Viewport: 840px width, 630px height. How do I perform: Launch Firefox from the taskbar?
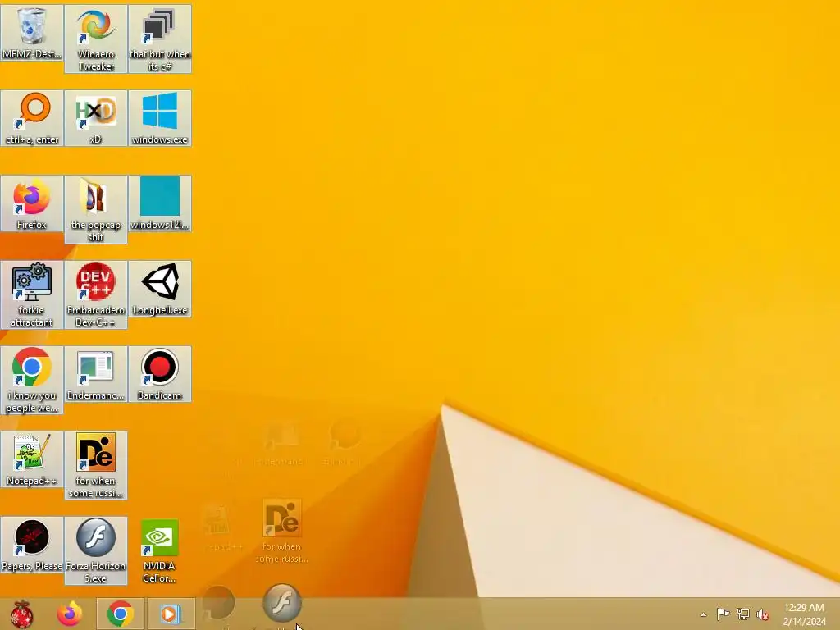click(x=70, y=614)
